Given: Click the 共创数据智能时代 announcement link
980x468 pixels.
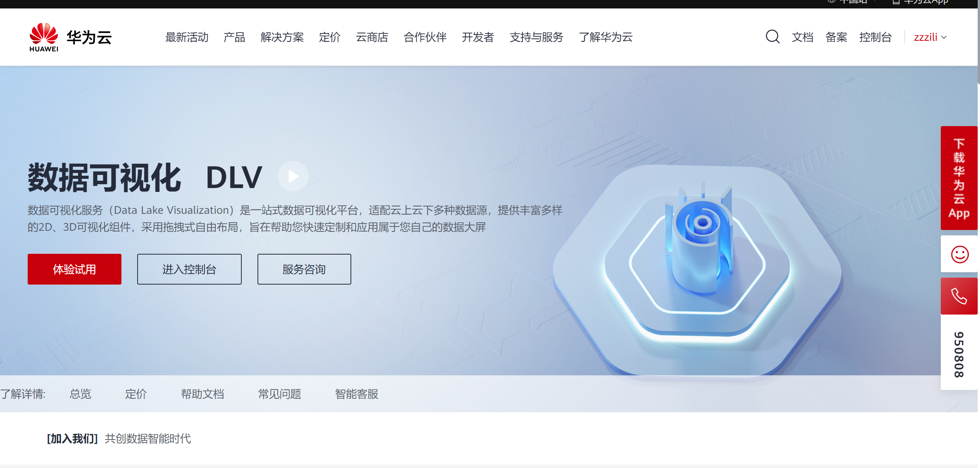Looking at the screenshot, I should [x=148, y=438].
